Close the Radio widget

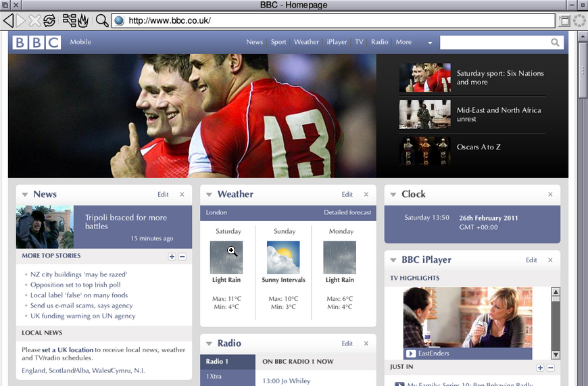tap(366, 343)
